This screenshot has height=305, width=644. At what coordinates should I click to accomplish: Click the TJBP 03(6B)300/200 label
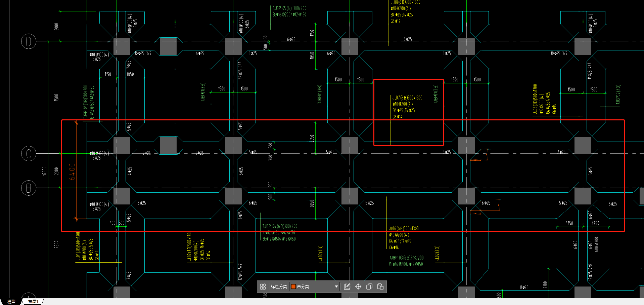(406, 258)
